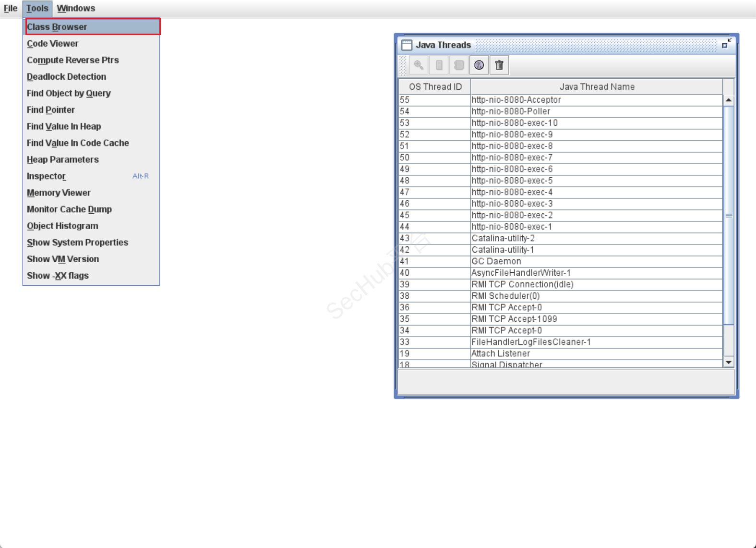756x548 pixels.
Task: Collapse the open Tools menu
Action: [x=37, y=8]
